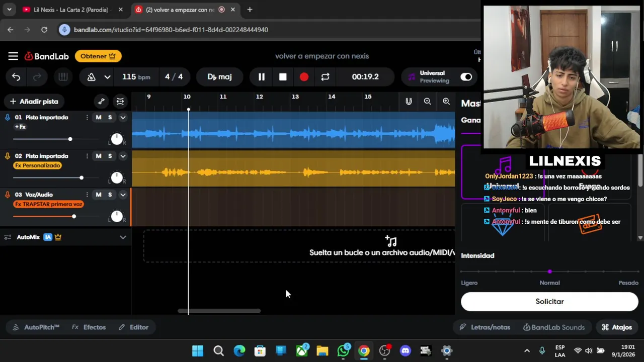Click track 03 microphone icon

click(x=7, y=195)
